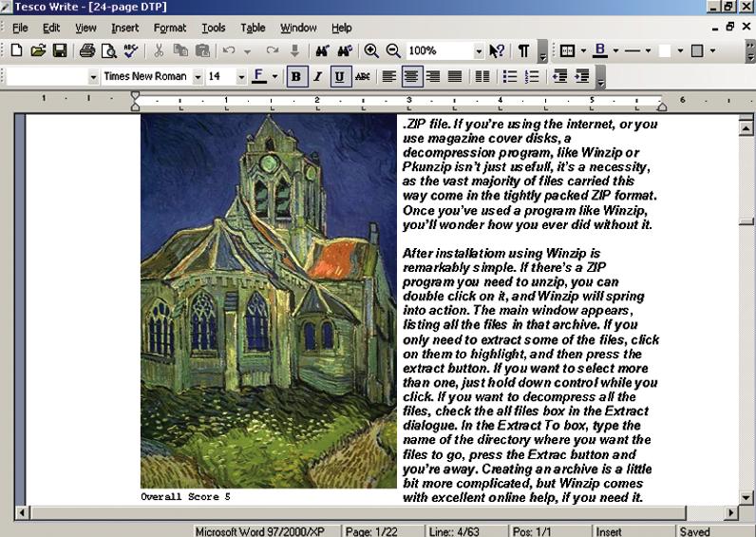Zoom in with the magnifier plus icon

[371, 50]
